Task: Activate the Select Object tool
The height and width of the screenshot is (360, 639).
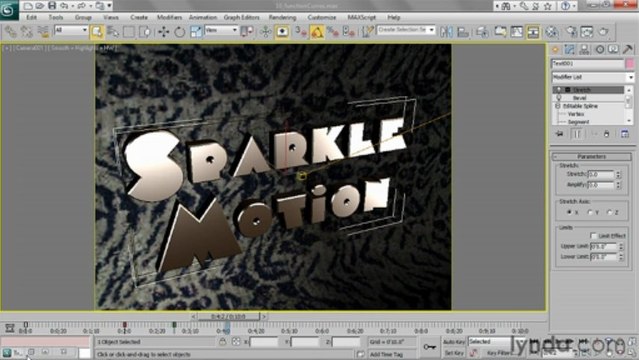Action: coord(97,32)
